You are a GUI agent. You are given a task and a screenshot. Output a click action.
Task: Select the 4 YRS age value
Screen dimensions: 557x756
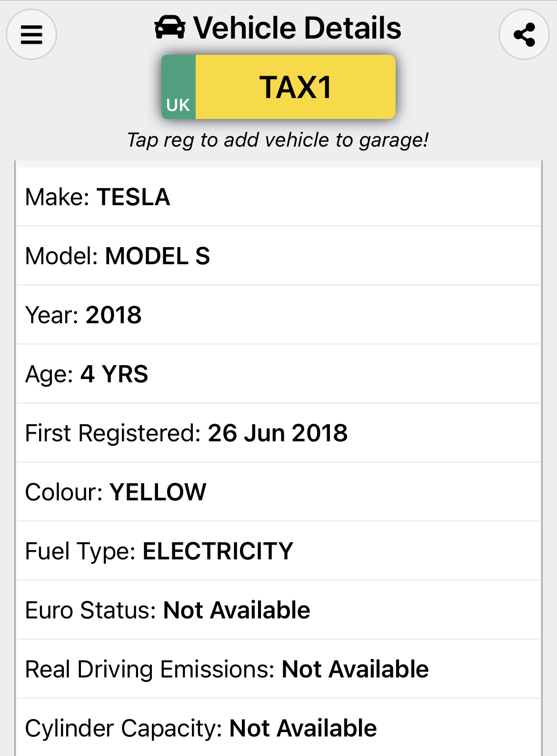coord(114,374)
